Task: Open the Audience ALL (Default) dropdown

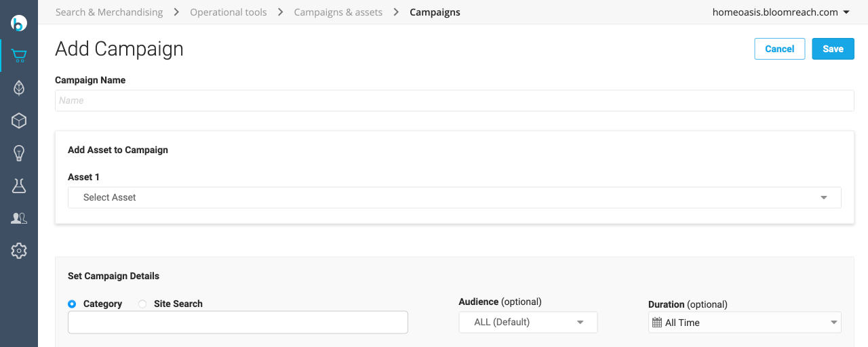Action: 528,323
